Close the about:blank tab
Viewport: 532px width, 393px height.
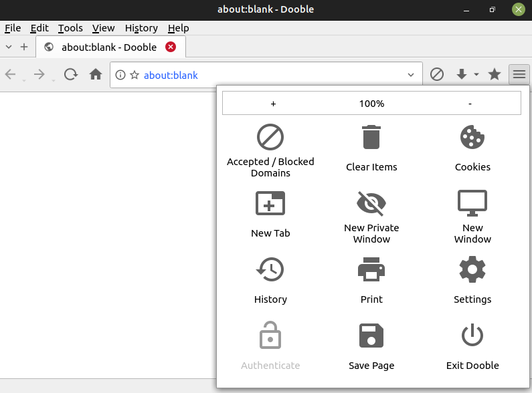coord(171,47)
